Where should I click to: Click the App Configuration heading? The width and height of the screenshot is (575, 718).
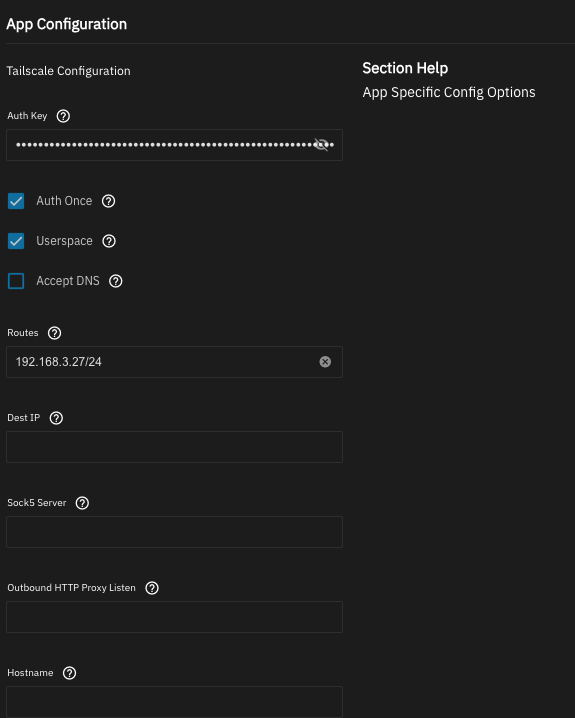point(66,24)
